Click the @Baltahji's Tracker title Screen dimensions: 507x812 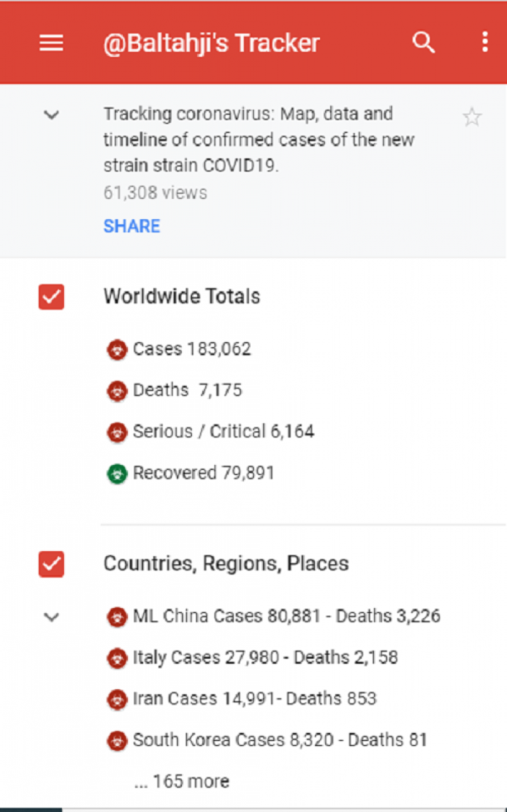pyautogui.click(x=212, y=43)
